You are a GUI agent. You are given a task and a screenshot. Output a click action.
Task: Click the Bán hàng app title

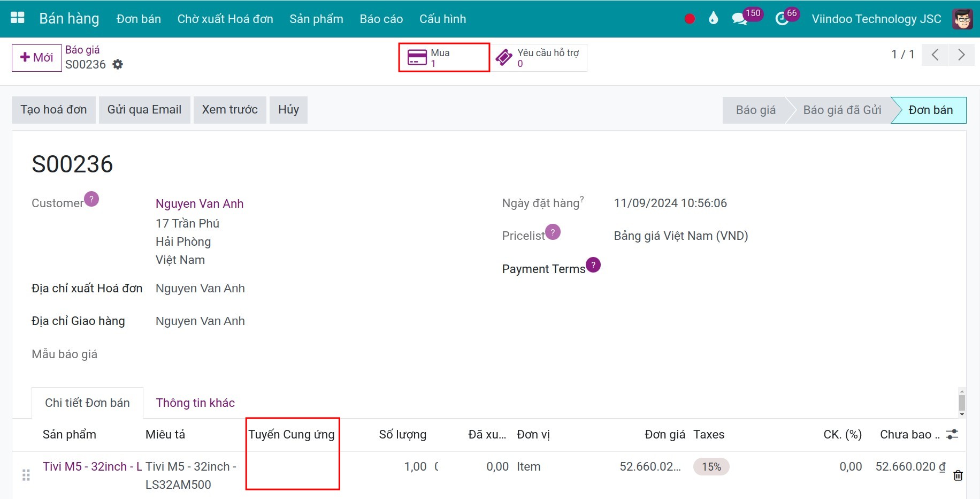point(69,19)
